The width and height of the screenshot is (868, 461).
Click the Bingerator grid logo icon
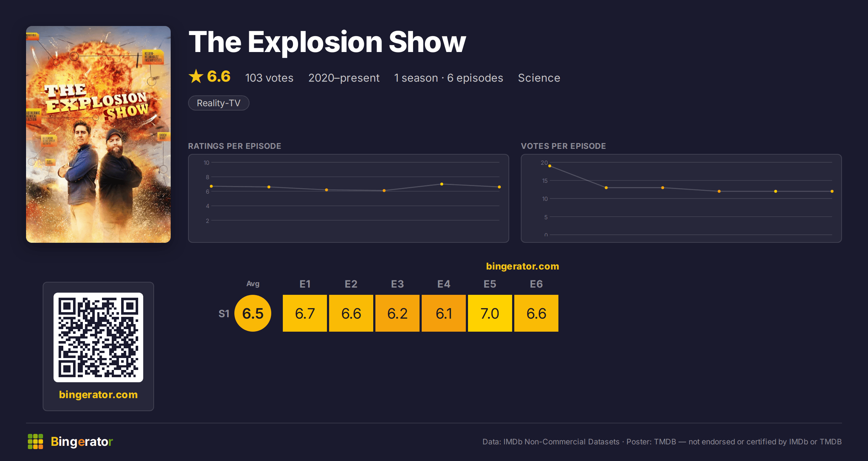(x=35, y=441)
